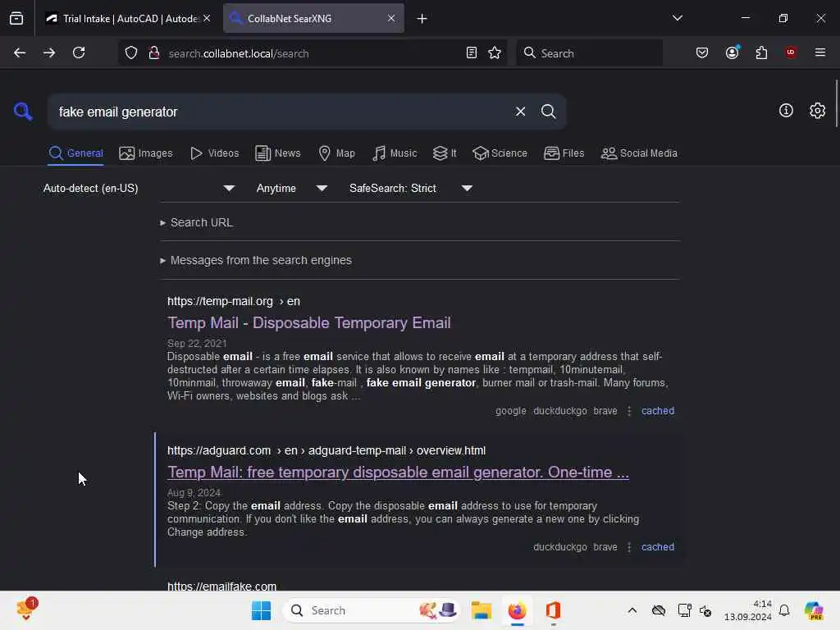Open the About info icon

point(786,111)
